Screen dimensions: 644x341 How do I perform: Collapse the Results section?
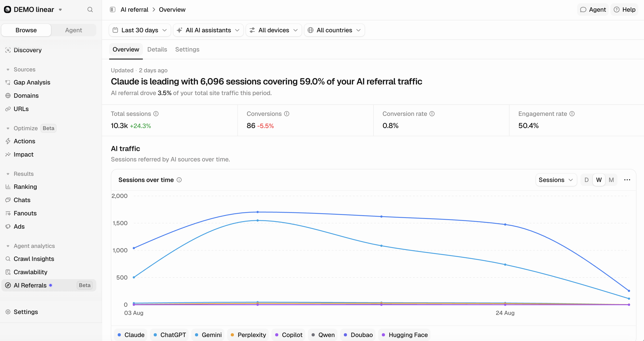tap(8, 174)
